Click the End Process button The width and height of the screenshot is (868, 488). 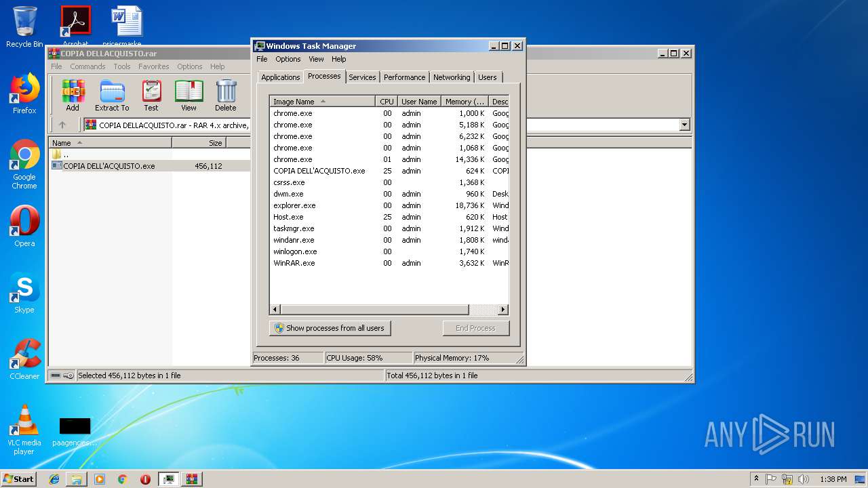(x=475, y=328)
